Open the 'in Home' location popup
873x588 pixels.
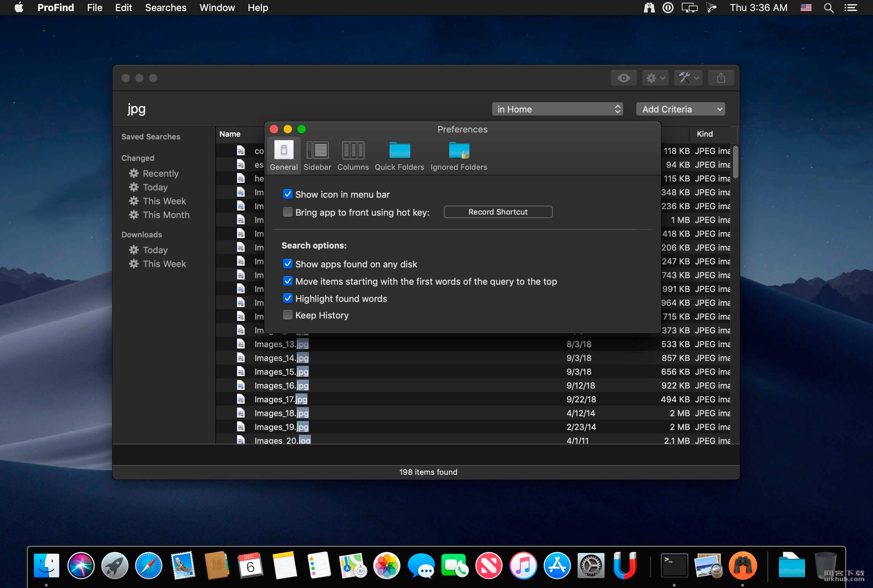557,109
